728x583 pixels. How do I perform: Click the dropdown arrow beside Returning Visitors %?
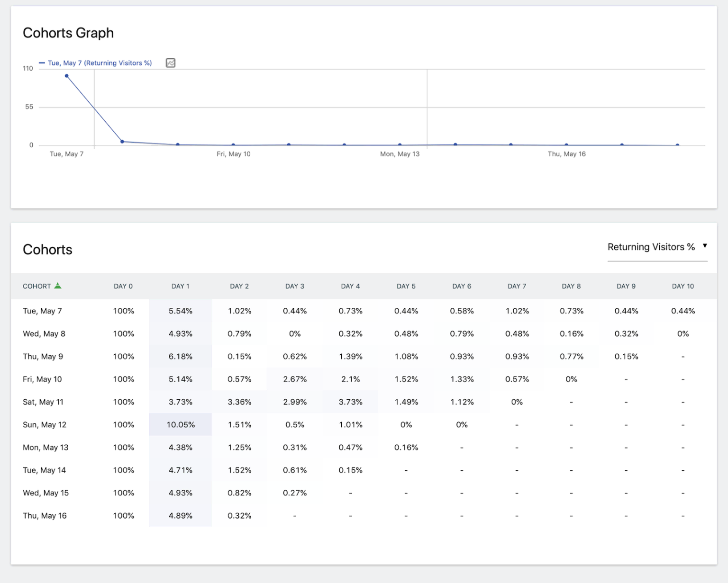pyautogui.click(x=705, y=245)
